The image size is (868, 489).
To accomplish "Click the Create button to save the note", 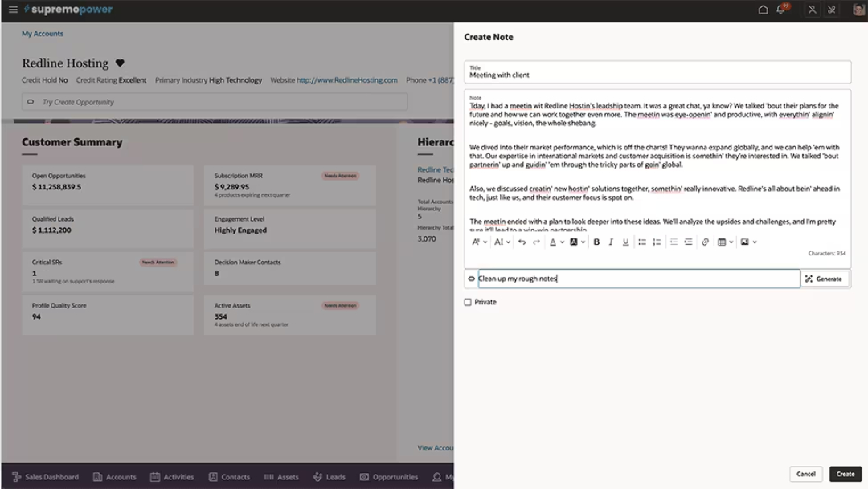I will 846,474.
